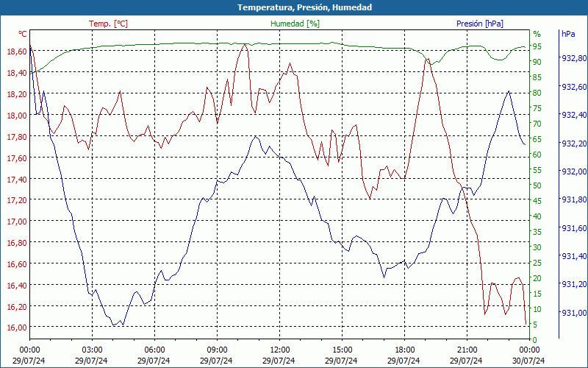
Task: Click the 09:00 time axis label
Action: tap(217, 350)
